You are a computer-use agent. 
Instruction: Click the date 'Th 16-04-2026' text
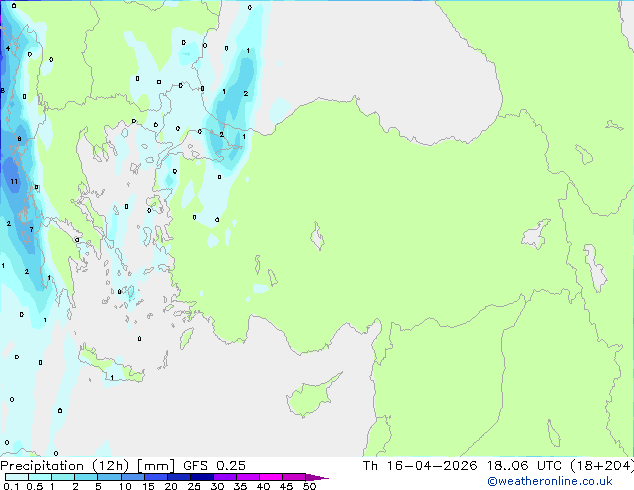(x=420, y=466)
